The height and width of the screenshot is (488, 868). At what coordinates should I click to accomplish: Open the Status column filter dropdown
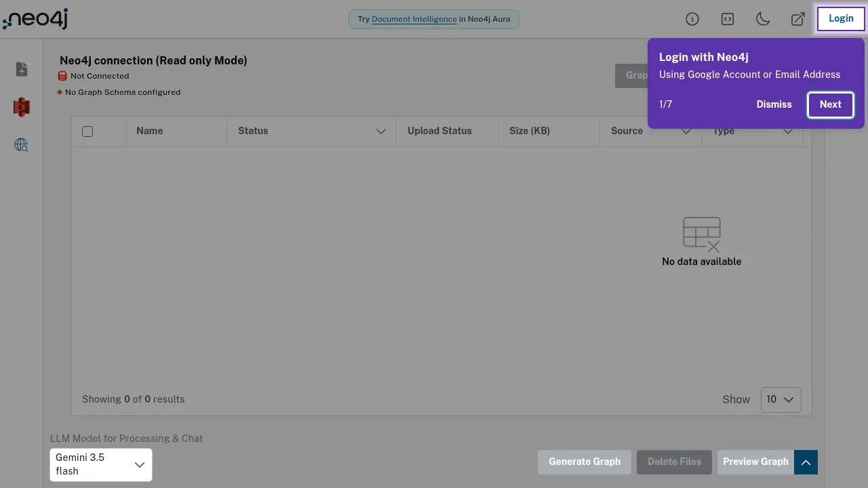381,131
